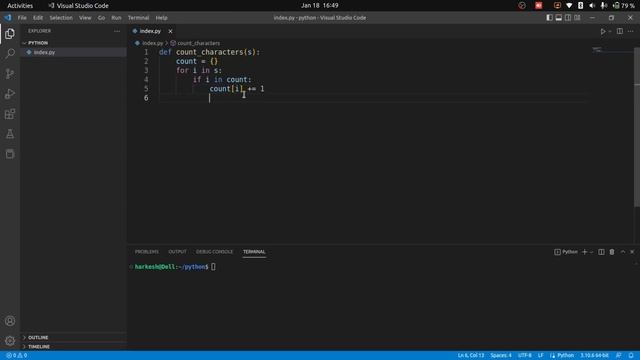
Task: Split the terminal panel
Action: 601,252
